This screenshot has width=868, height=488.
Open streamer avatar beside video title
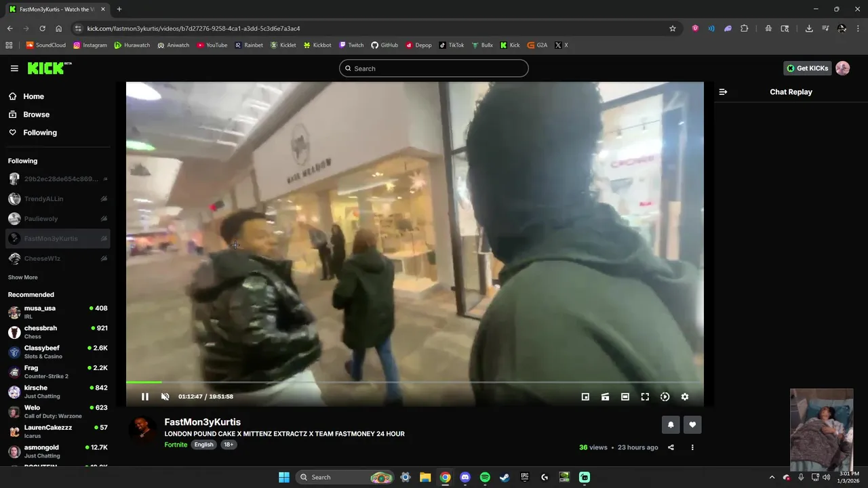point(143,428)
